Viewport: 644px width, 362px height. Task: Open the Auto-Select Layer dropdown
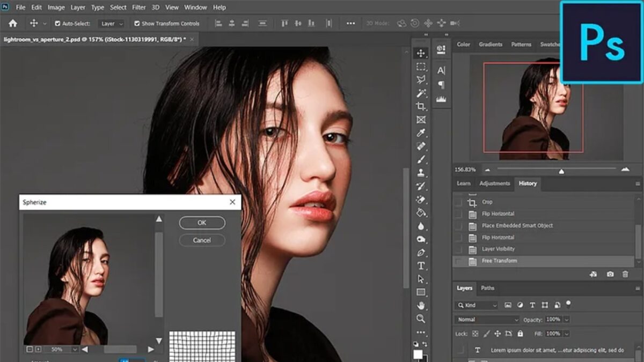(112, 24)
